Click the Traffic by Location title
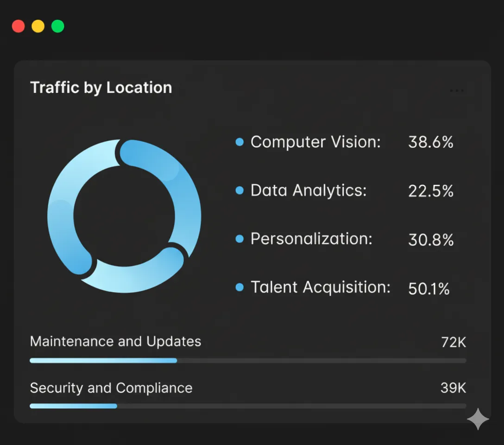 (101, 88)
